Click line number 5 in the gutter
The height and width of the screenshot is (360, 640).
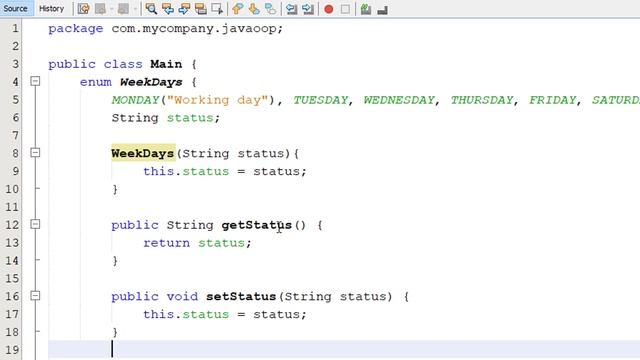15,100
